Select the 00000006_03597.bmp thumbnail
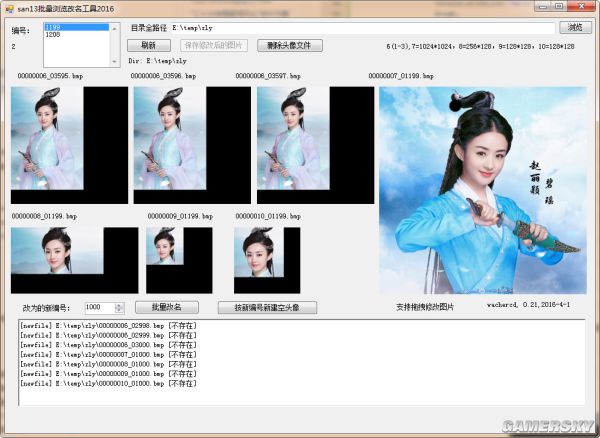This screenshot has height=438, width=600. click(315, 145)
